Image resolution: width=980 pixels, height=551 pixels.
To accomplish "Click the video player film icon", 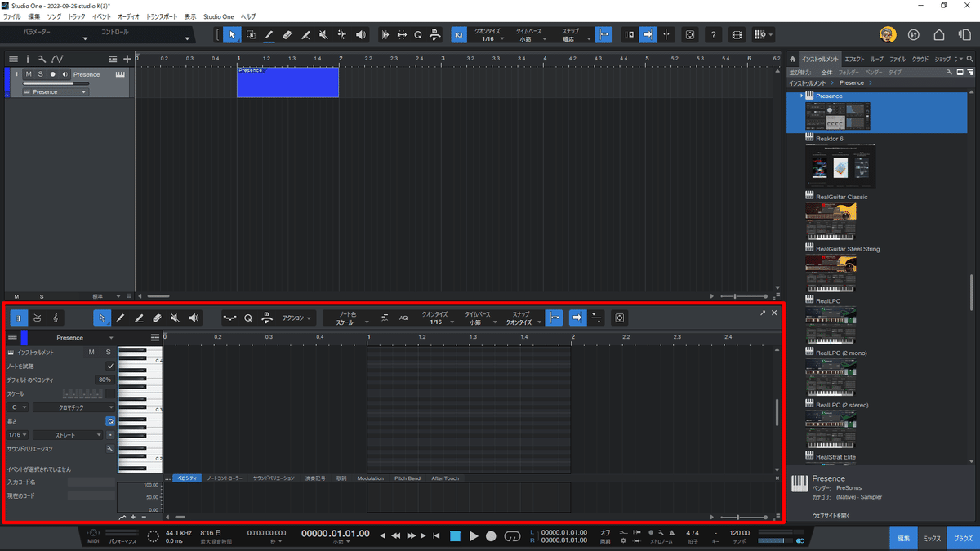I will pyautogui.click(x=737, y=35).
